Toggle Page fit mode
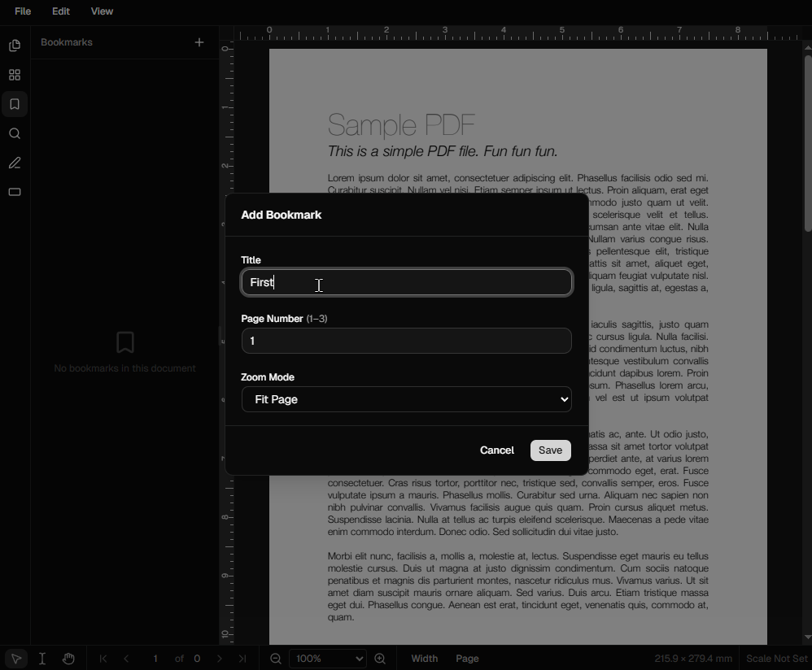 (x=467, y=659)
